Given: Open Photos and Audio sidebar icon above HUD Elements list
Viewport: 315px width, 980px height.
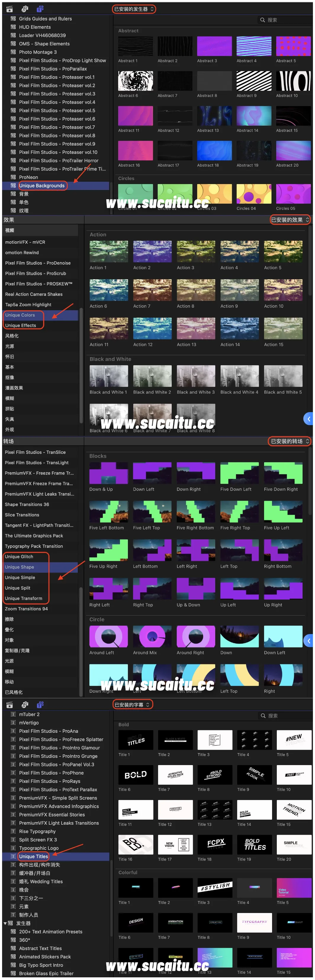Looking at the screenshot, I should 25,9.
